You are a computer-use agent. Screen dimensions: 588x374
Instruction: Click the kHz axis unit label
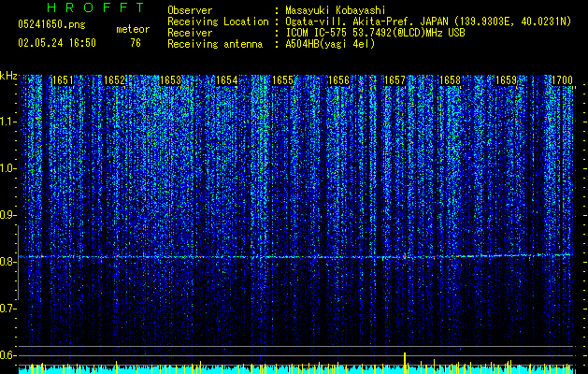pyautogui.click(x=8, y=76)
